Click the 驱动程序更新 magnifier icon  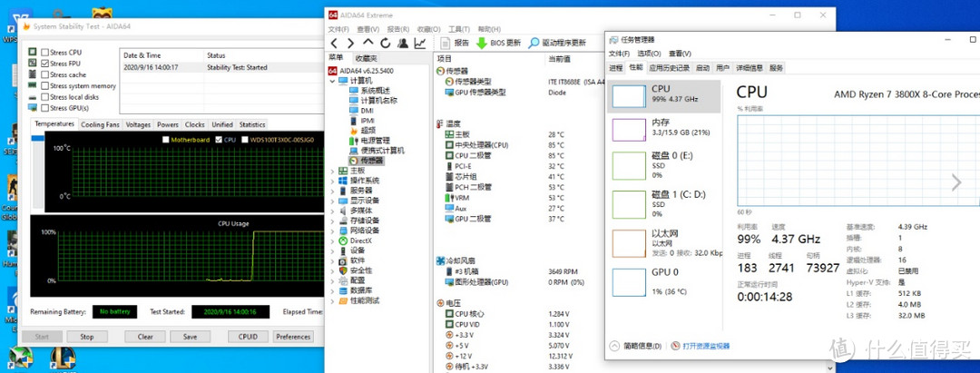[534, 44]
